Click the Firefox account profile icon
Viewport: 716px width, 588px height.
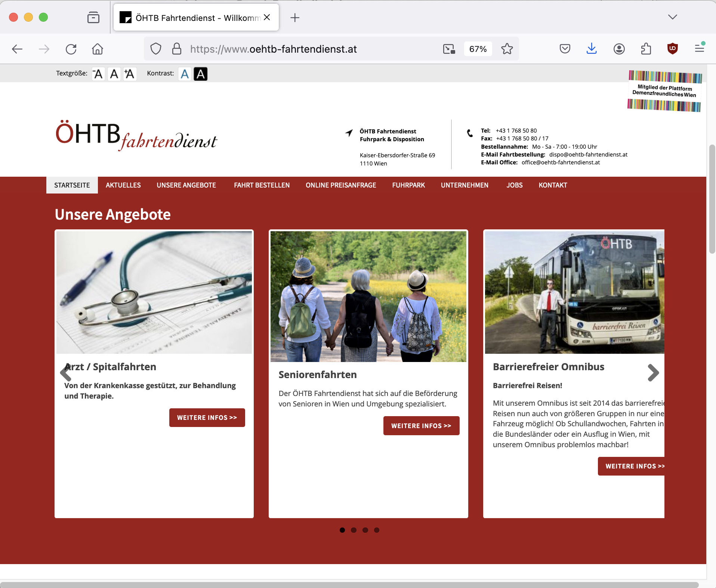click(619, 49)
